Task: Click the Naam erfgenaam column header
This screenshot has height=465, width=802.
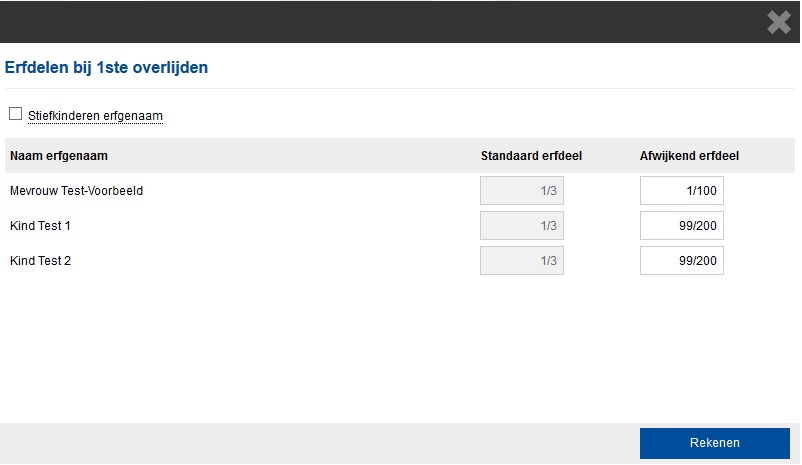Action: 59,156
